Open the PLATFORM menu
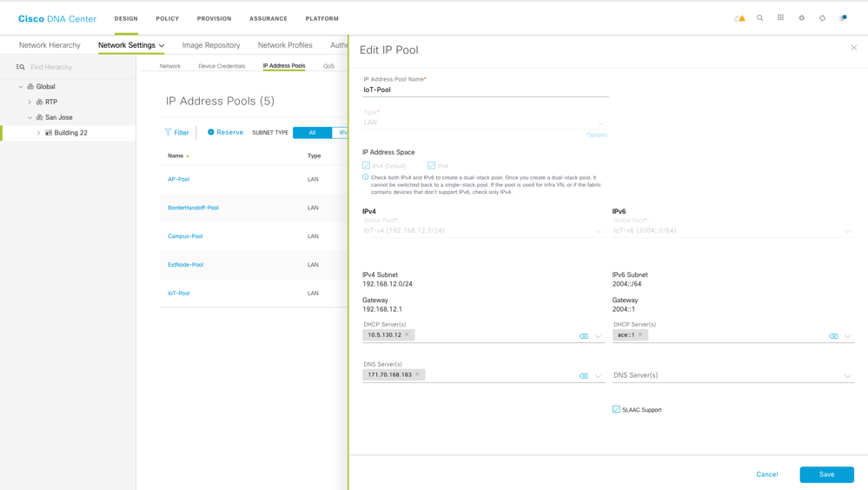 (322, 18)
